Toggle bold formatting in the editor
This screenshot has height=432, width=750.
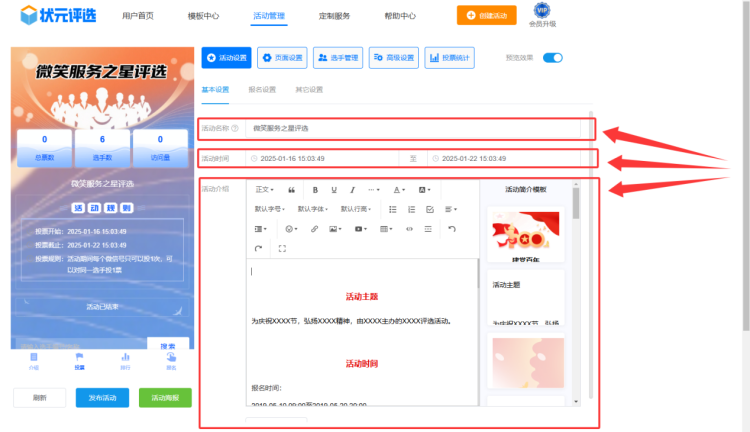click(x=316, y=190)
